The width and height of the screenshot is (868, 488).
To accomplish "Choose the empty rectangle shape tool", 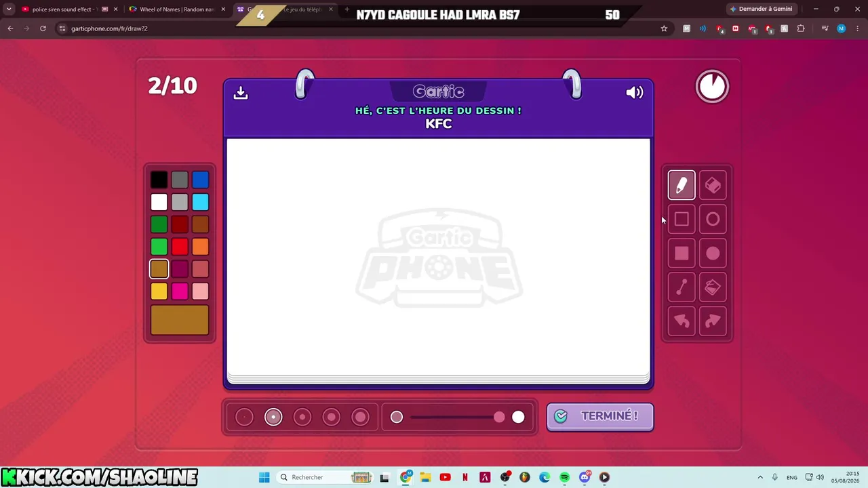I will pyautogui.click(x=682, y=219).
